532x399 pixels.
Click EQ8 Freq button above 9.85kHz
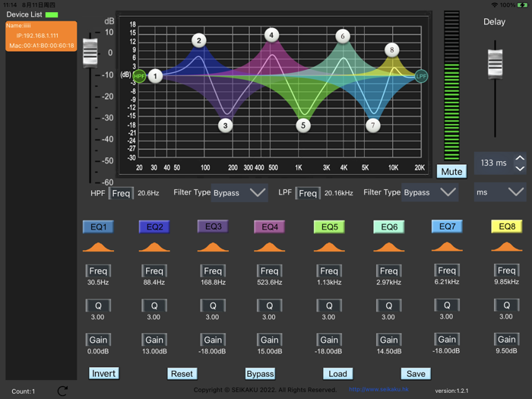pos(507,271)
